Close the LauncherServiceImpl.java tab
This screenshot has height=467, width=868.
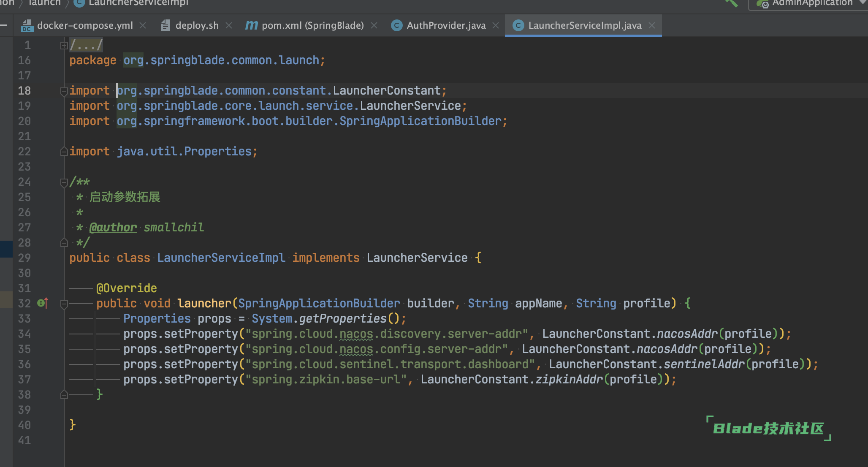[x=652, y=25]
